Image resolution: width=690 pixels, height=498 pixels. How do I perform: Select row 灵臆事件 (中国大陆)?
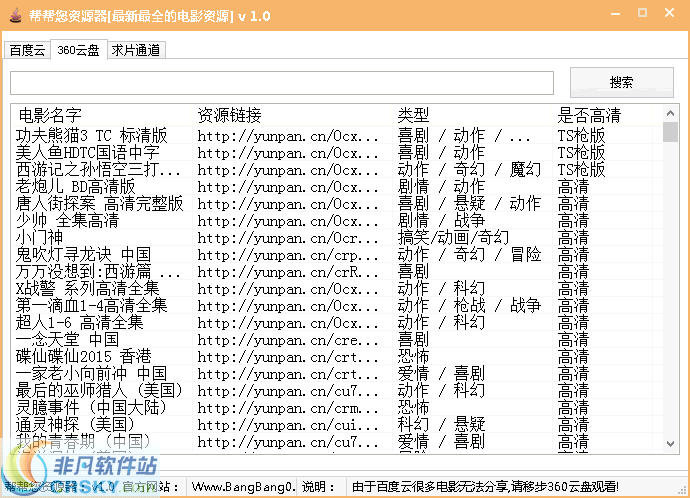point(337,408)
